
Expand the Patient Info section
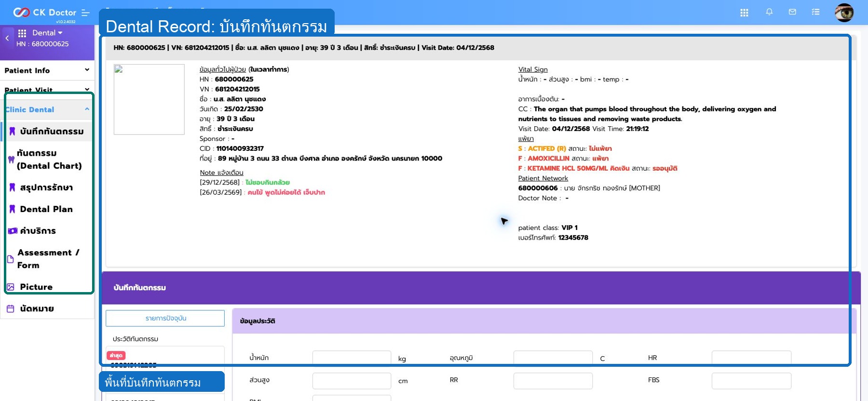point(47,70)
